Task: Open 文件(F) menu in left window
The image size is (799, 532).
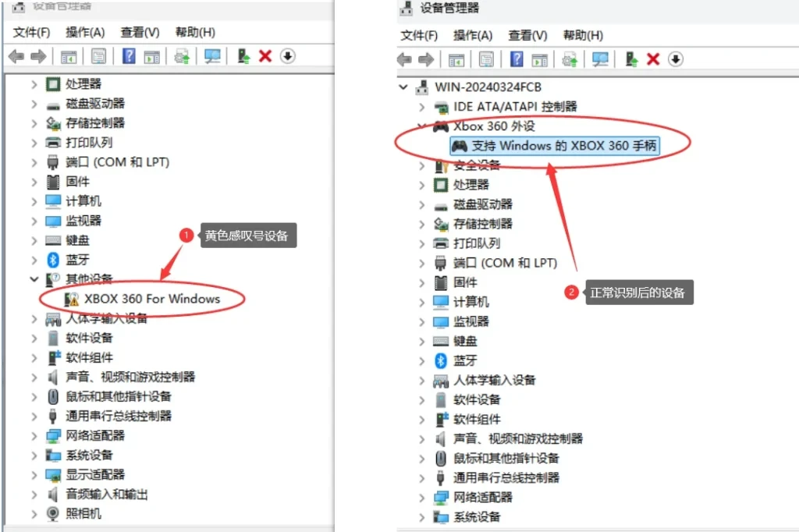Action: coord(31,33)
